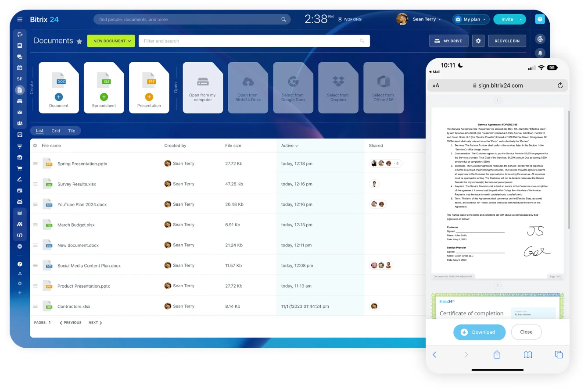Open the sidebar settings gear at bottom
This screenshot has width=588, height=392.
click(x=20, y=283)
